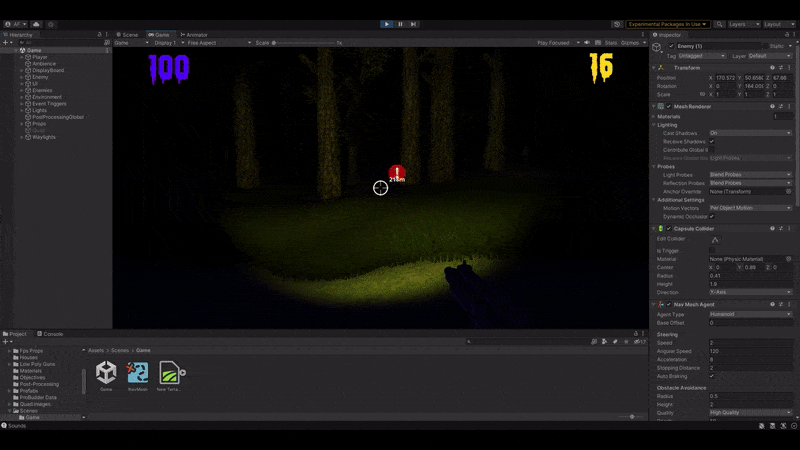
Task: Lock the Inspector panel
Action: click(x=787, y=35)
